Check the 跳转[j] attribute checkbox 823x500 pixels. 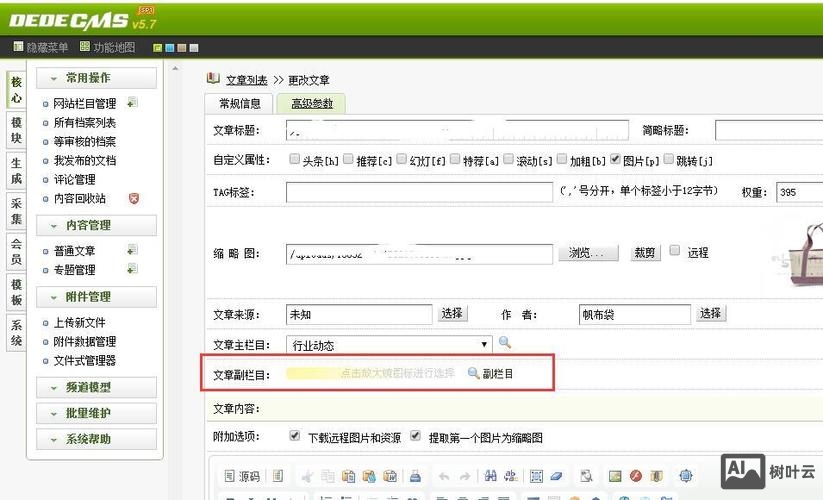(x=669, y=159)
